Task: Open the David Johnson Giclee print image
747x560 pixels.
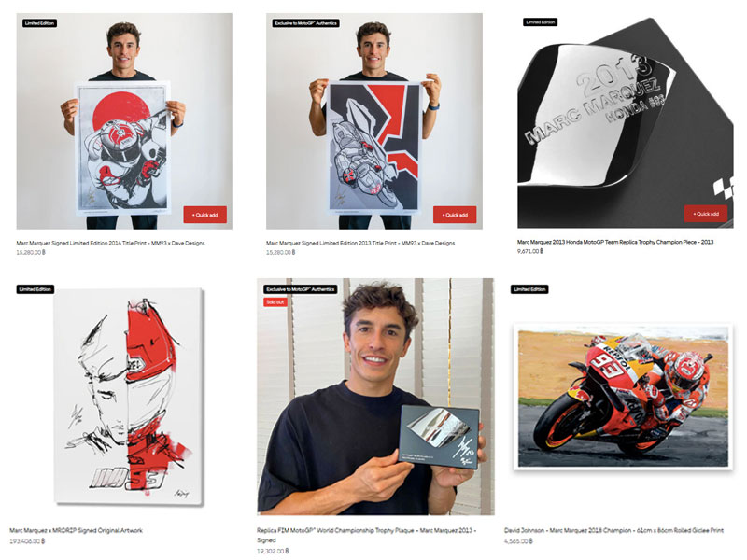Action: click(623, 397)
